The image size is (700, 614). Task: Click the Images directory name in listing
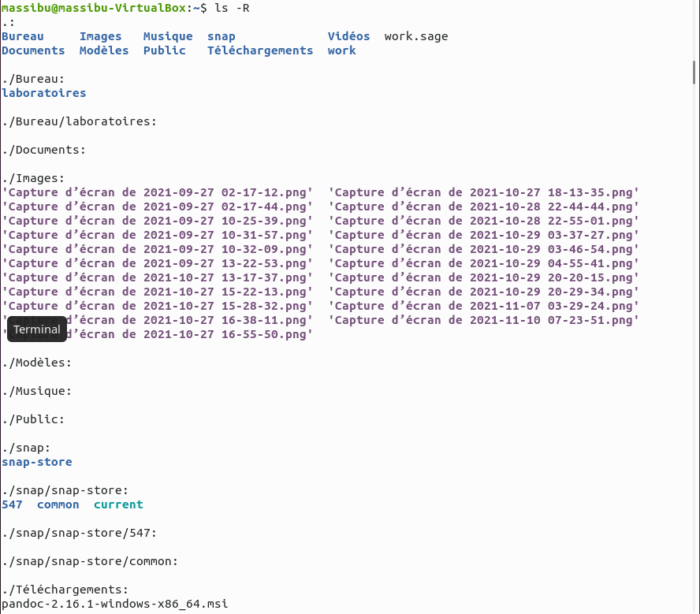pyautogui.click(x=100, y=36)
